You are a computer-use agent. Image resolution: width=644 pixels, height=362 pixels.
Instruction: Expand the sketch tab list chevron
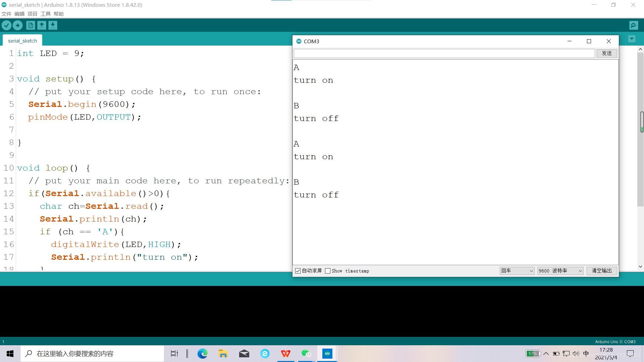pos(632,39)
